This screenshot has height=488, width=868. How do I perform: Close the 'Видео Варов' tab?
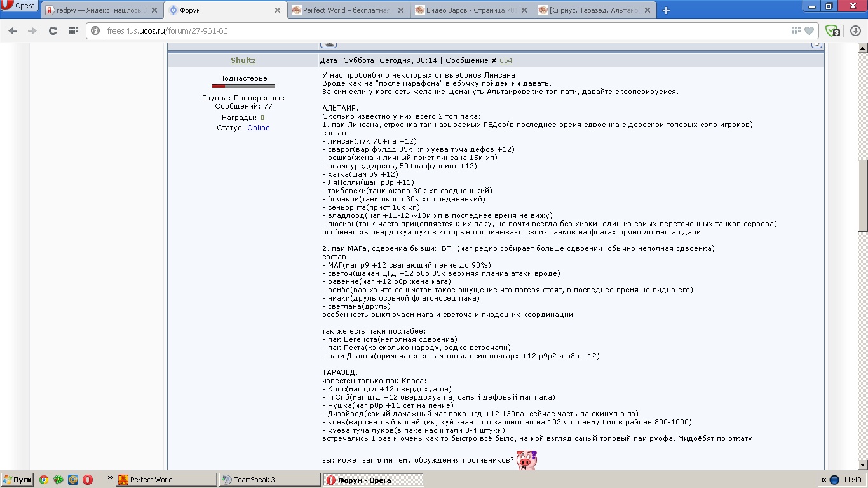[524, 10]
